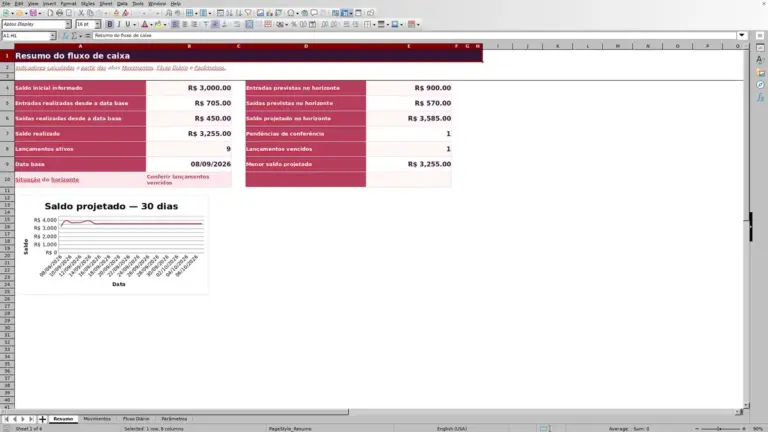The height and width of the screenshot is (432, 768).
Task: Expand the Sum function dropdown arrow
Action: [x=81, y=36]
